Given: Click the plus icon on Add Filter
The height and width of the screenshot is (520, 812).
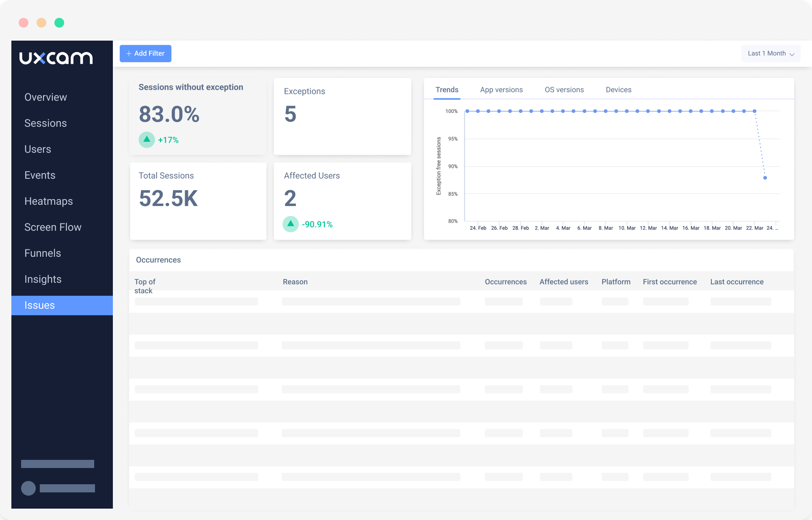Looking at the screenshot, I should pyautogui.click(x=129, y=54).
